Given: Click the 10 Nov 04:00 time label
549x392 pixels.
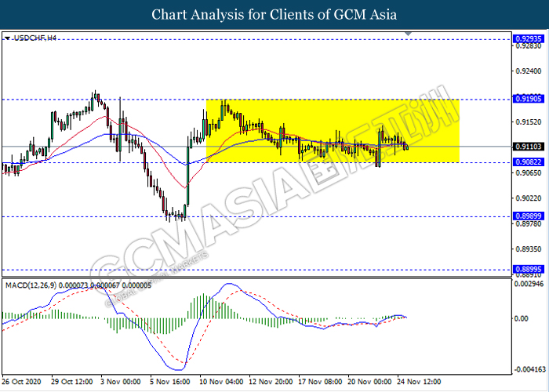Looking at the screenshot, I should click(221, 382).
